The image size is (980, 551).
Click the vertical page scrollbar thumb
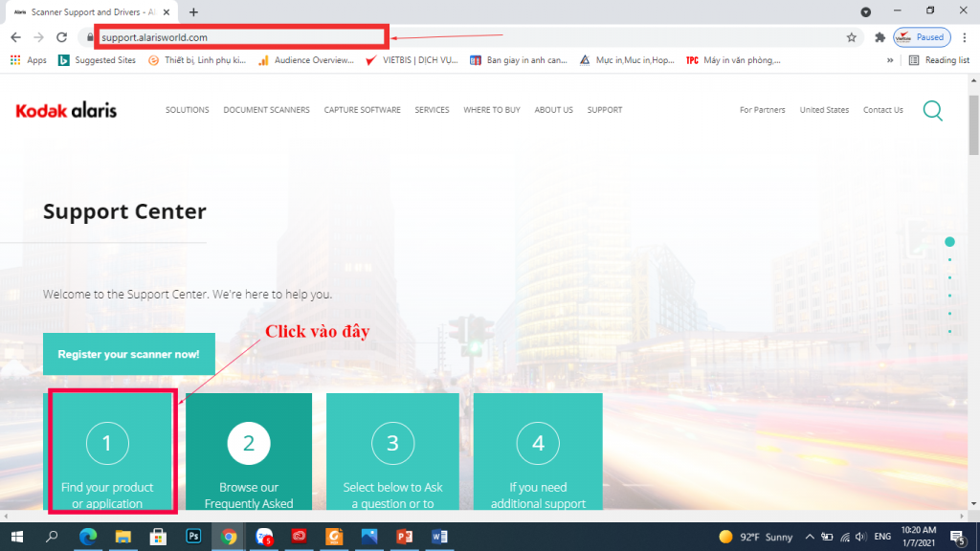pos(973,124)
